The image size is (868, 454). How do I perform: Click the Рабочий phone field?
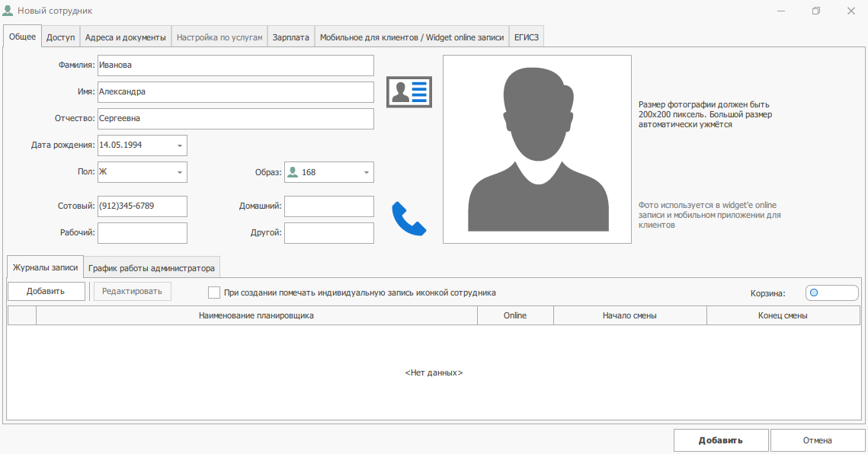[143, 232]
